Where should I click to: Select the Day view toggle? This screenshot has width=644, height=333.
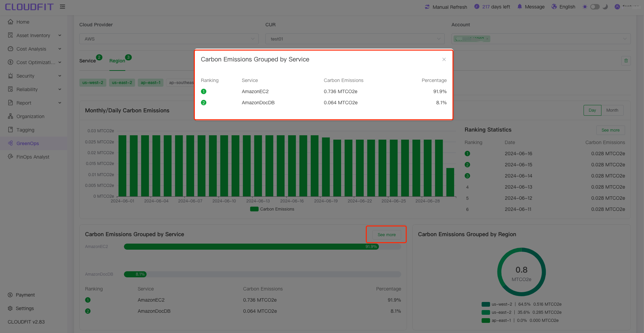click(592, 110)
